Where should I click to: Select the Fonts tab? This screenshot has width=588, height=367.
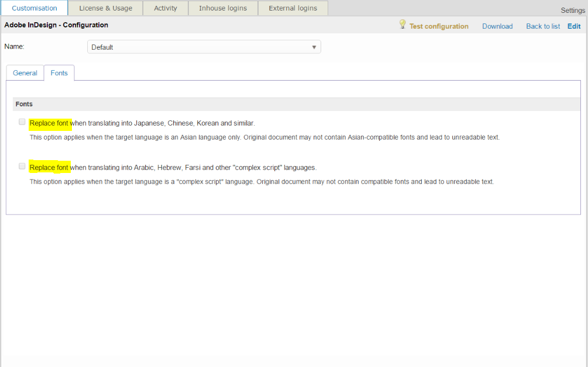(59, 73)
